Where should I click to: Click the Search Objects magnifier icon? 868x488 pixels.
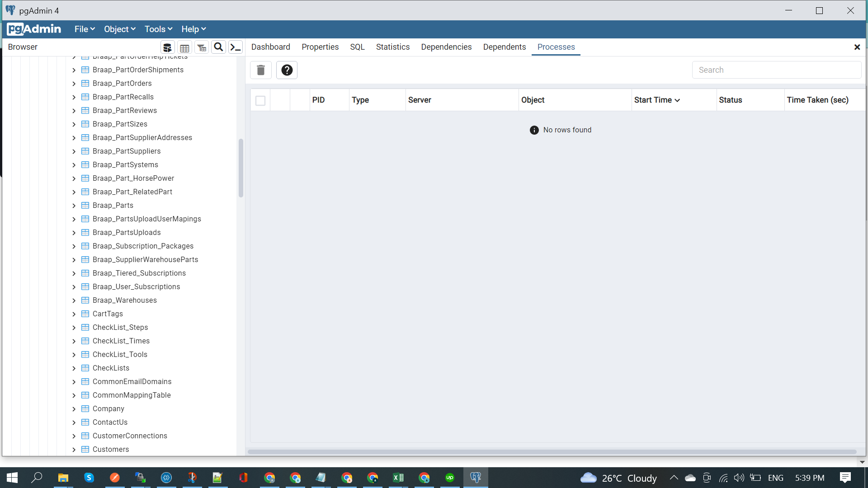(x=218, y=47)
